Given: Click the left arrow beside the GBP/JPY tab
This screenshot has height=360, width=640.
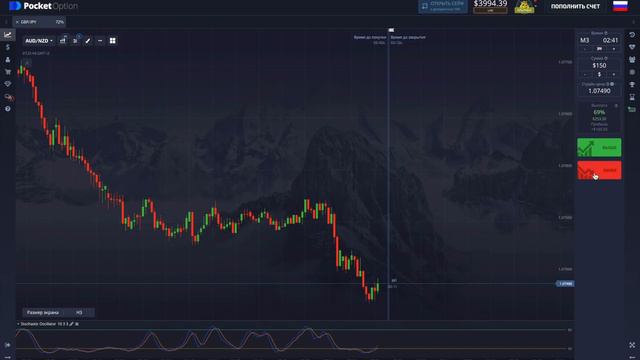Looking at the screenshot, I should point(6,22).
